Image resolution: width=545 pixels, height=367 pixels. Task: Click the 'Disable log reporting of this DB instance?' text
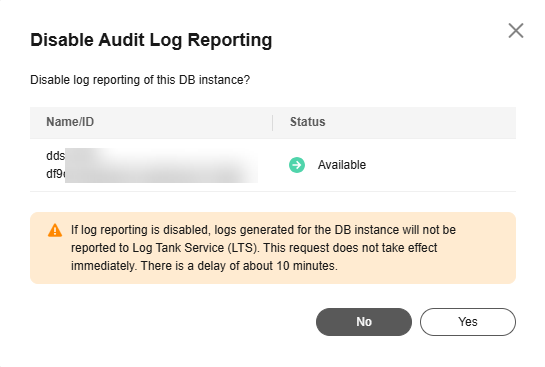pos(140,80)
